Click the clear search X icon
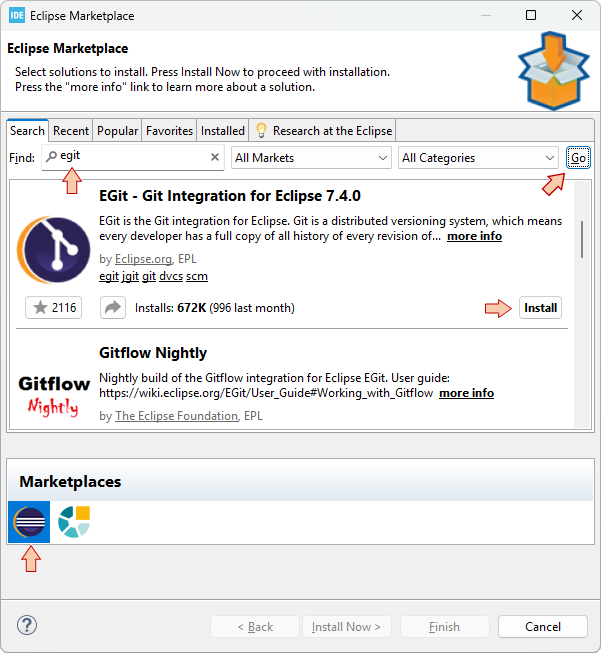This screenshot has height=653, width=601. click(215, 158)
